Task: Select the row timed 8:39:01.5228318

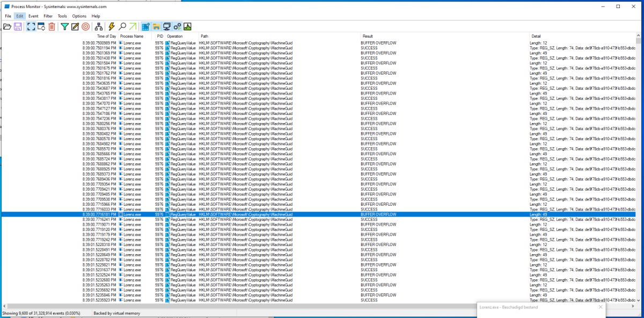Action: pyautogui.click(x=318, y=244)
